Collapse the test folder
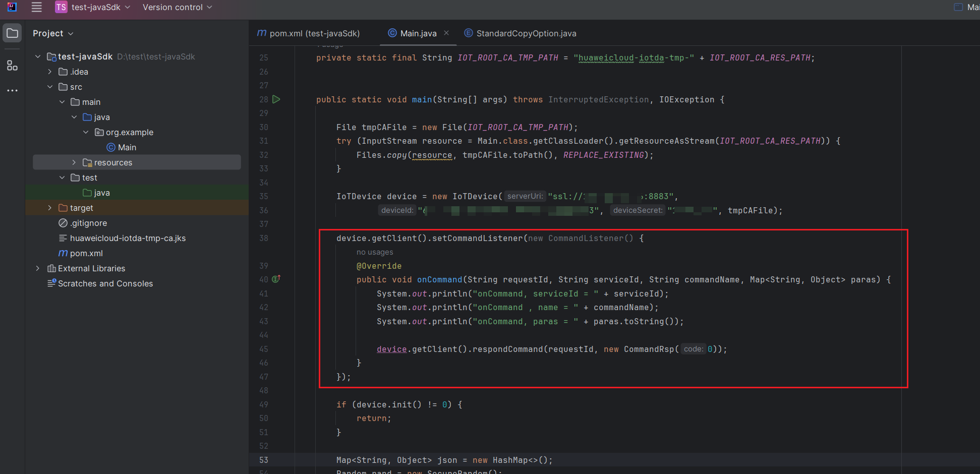The image size is (980, 474). tap(62, 177)
